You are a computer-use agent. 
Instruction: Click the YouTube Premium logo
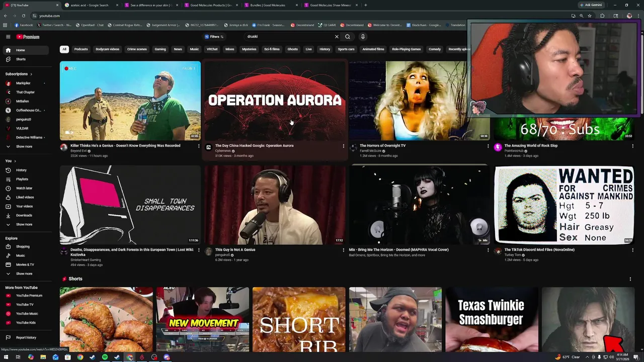[x=28, y=37]
